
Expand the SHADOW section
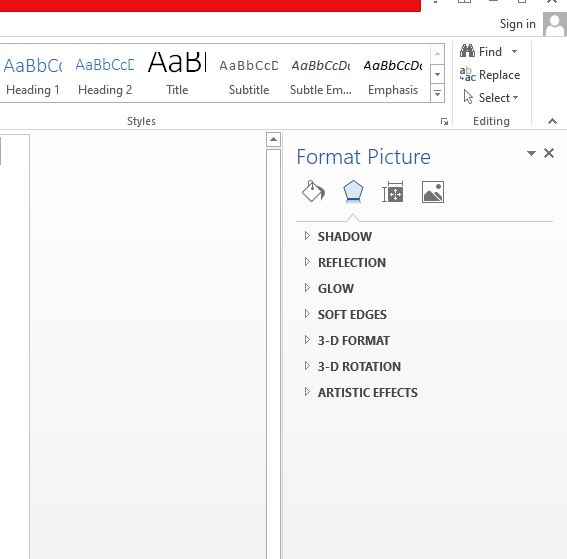tap(338, 236)
